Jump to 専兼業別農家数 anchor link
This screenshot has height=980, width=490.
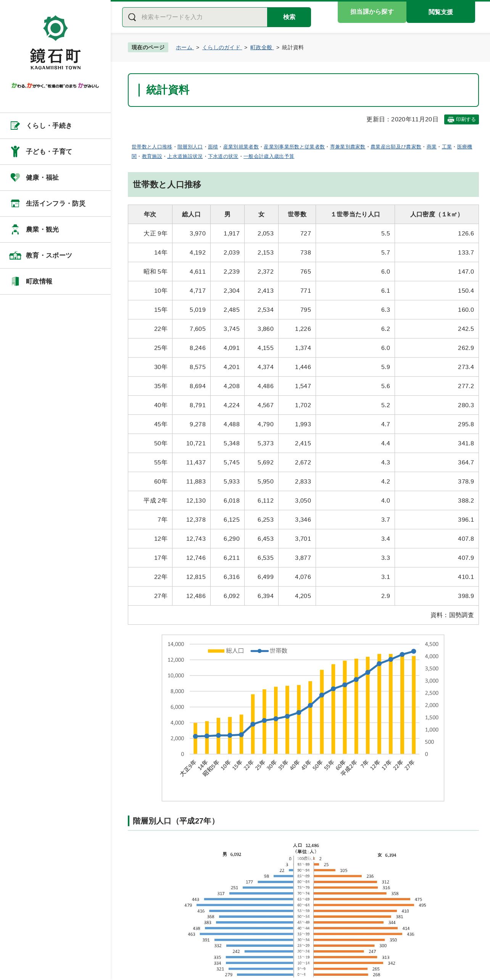click(x=347, y=147)
